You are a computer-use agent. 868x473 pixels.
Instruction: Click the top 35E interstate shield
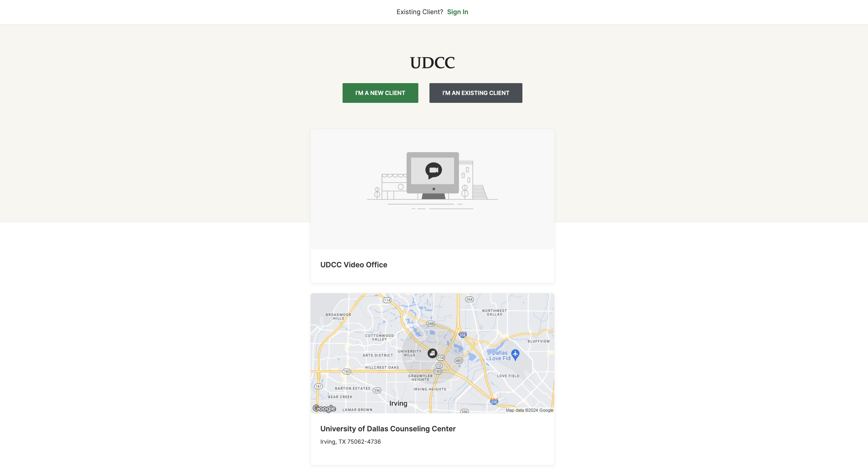463,335
